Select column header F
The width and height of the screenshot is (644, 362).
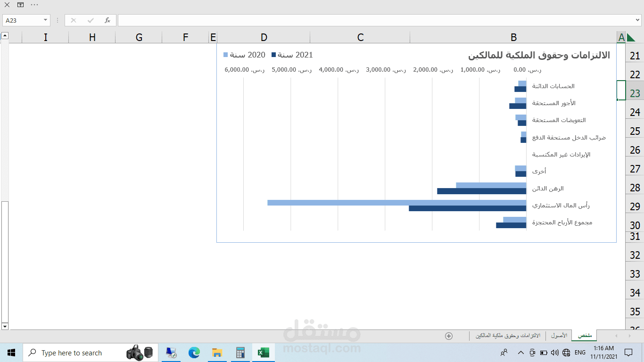pos(185,37)
